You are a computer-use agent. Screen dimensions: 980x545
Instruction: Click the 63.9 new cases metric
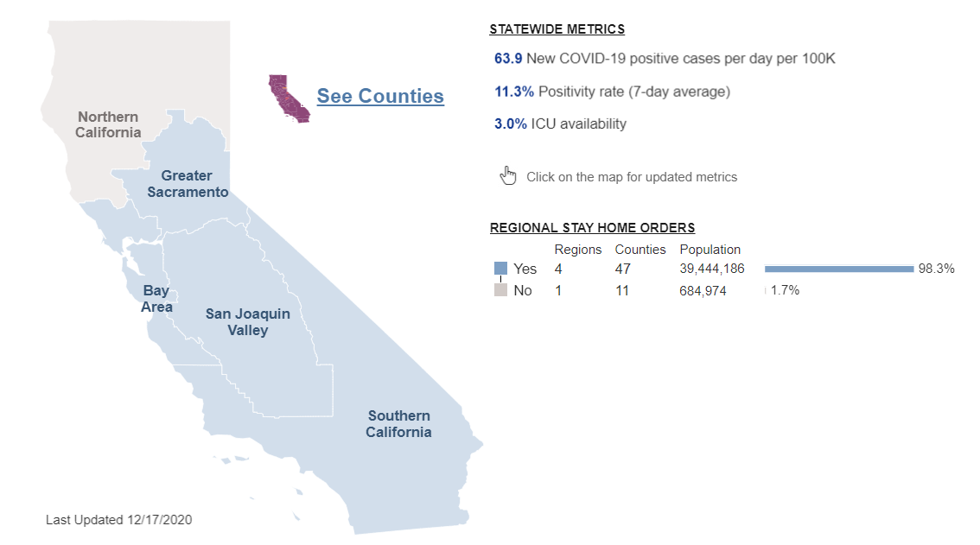point(509,59)
